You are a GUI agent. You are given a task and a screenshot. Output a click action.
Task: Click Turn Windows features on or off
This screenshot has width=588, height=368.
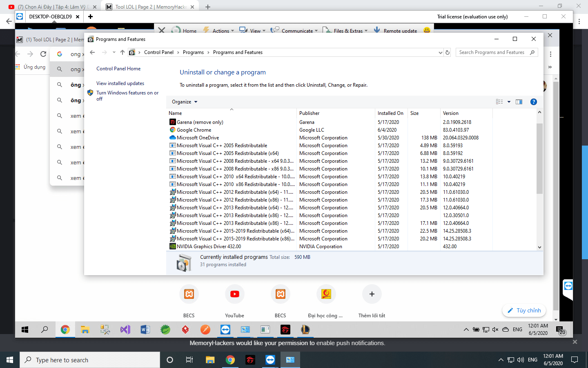pos(127,96)
